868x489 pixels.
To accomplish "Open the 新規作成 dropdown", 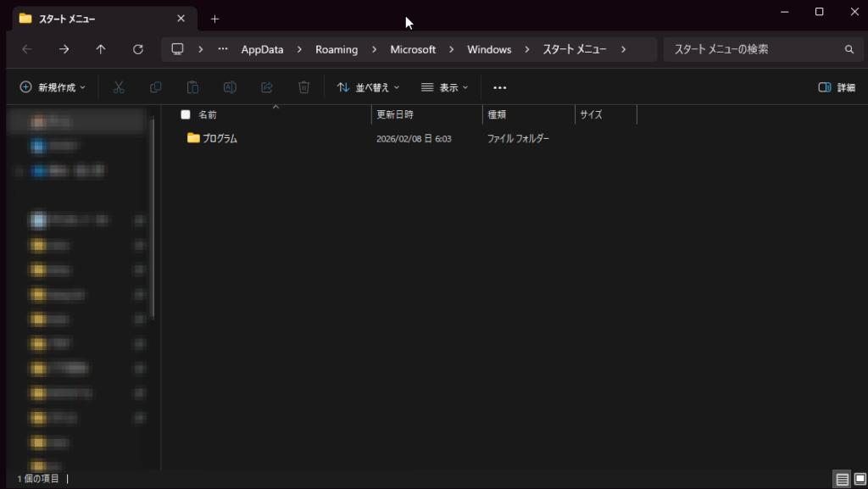I will tap(53, 87).
